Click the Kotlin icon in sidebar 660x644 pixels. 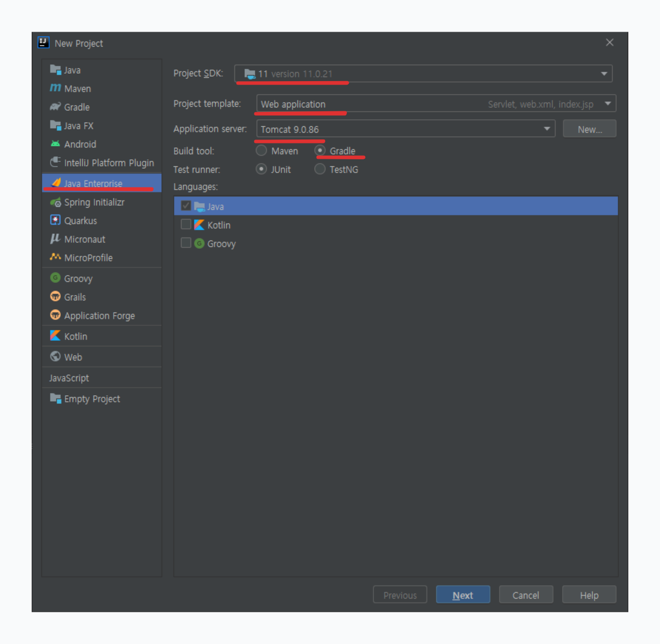(x=55, y=336)
